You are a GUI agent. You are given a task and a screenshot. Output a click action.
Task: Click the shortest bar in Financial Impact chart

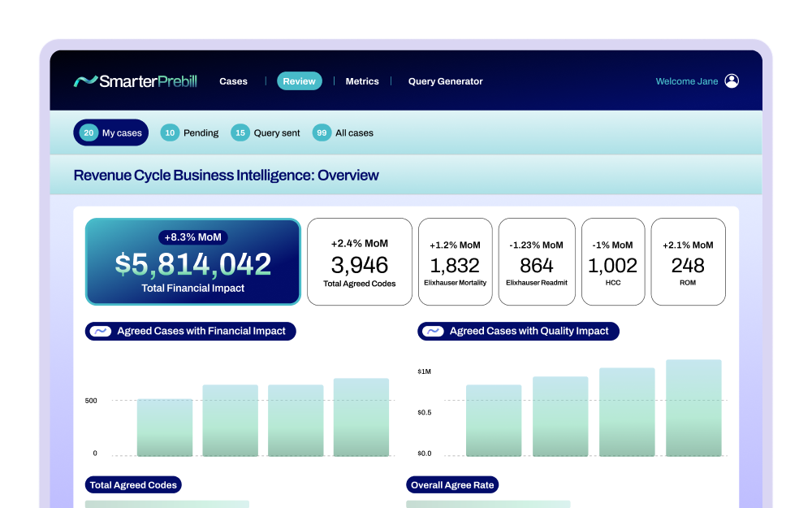point(165,428)
